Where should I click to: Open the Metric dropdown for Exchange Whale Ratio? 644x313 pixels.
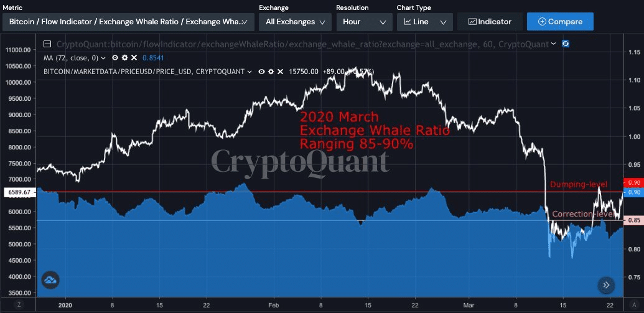pyautogui.click(x=128, y=22)
